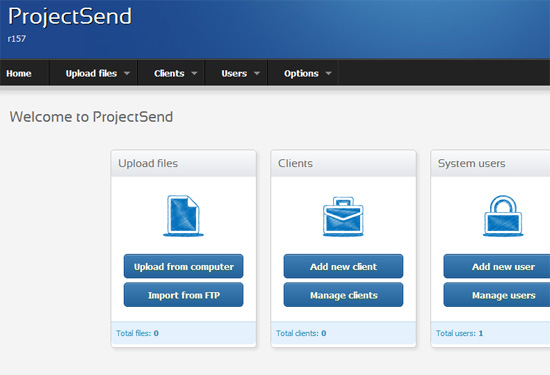Click the Total clients: 0 text
This screenshot has height=375, width=550.
coord(301,333)
